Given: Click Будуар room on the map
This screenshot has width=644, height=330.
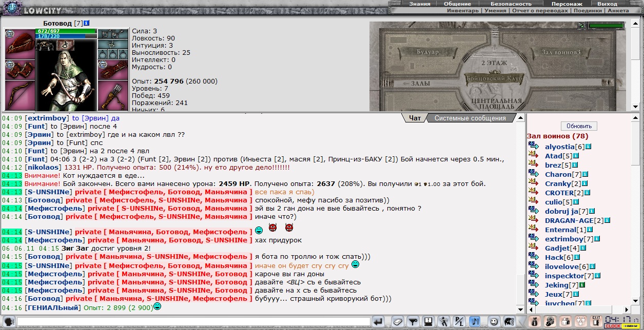Looking at the screenshot, I should click(428, 52).
